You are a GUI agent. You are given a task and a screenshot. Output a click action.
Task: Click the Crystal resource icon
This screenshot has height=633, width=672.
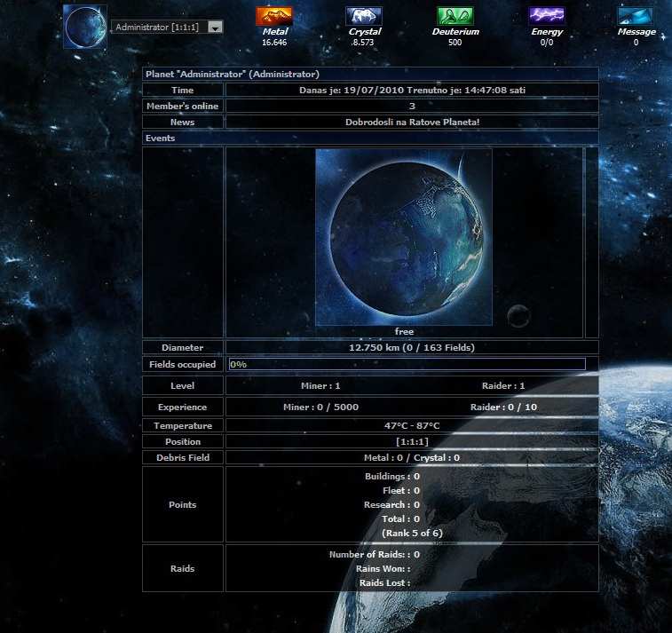(x=364, y=16)
